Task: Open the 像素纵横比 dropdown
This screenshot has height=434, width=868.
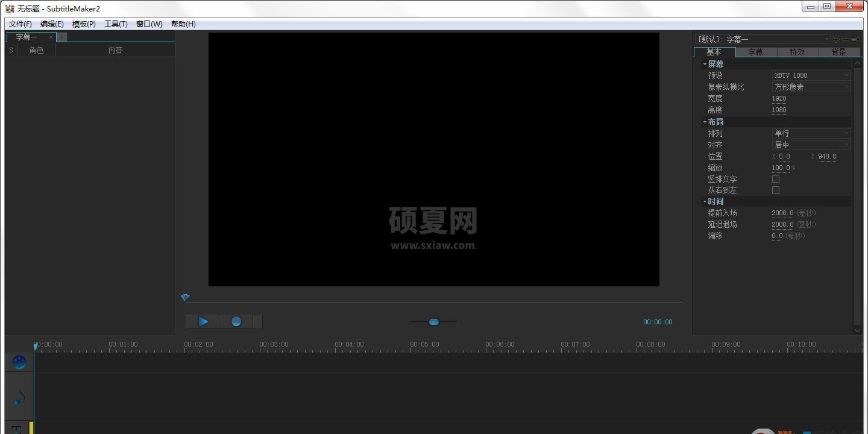Action: tap(811, 87)
